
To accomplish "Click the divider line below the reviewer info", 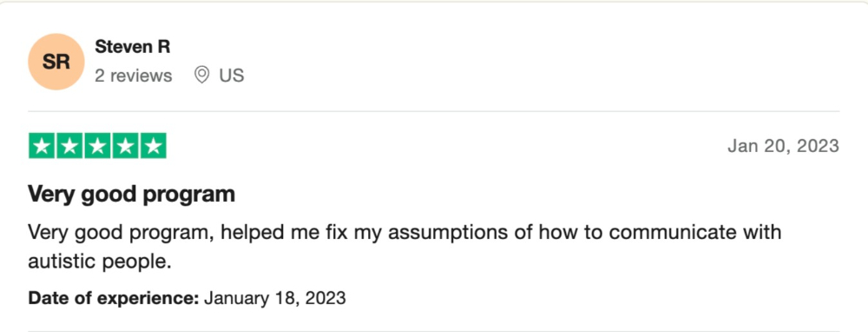I will coord(434,111).
